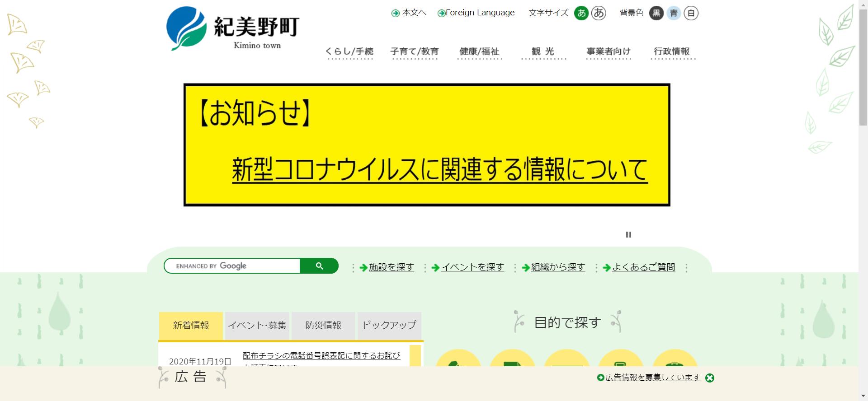Click the arrow icon beside 広告情報を募集しています
The image size is (868, 401).
[x=601, y=378]
